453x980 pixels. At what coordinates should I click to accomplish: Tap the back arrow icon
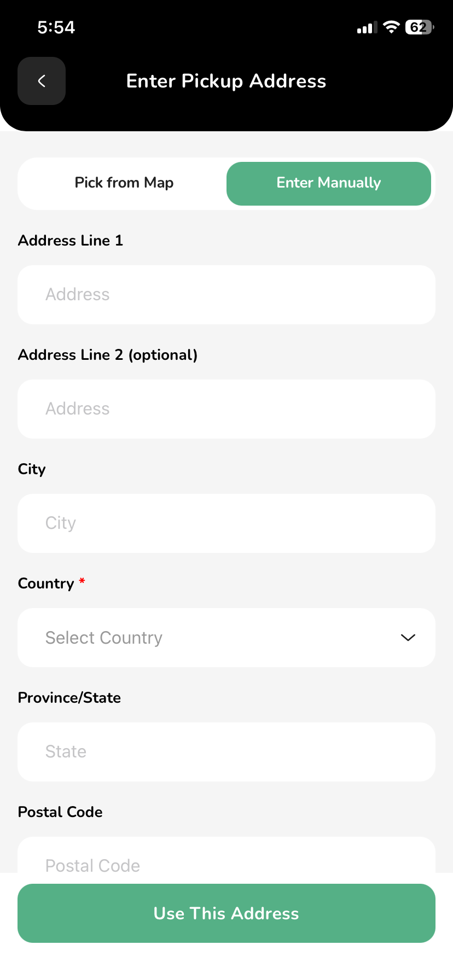(42, 81)
